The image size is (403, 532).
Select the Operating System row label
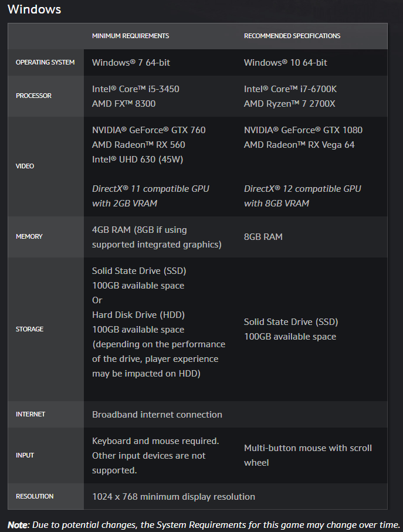45,62
